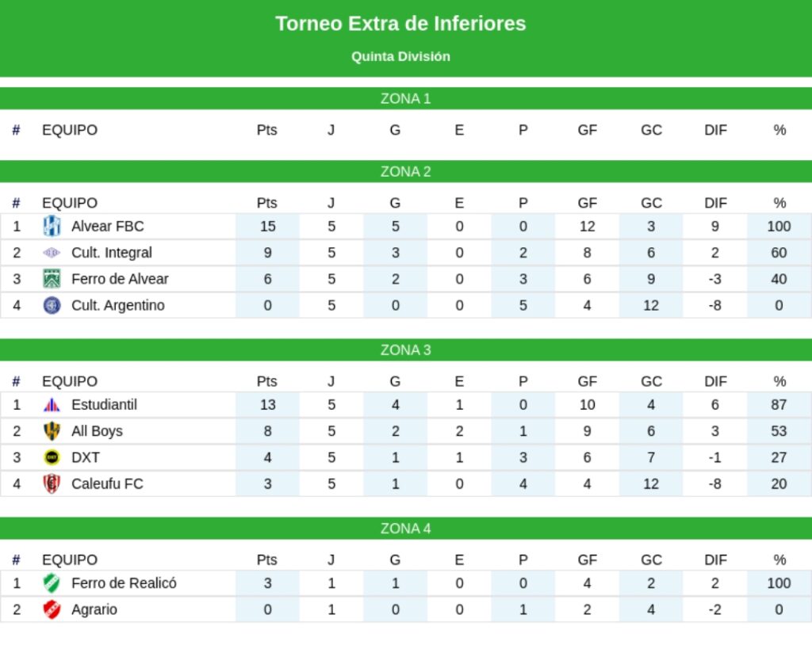The width and height of the screenshot is (812, 657).
Task: Click the Pts column header in Zona 2
Action: pos(267,203)
